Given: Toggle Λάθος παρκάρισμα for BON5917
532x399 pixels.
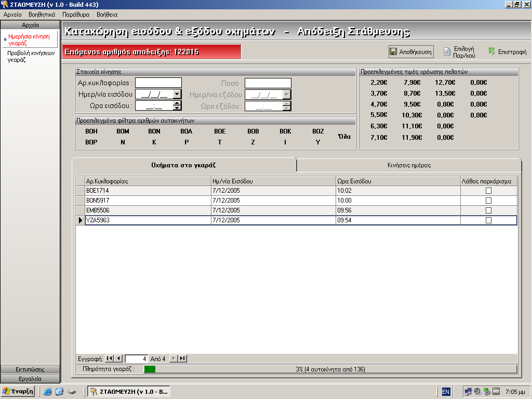Looking at the screenshot, I should pyautogui.click(x=488, y=201).
